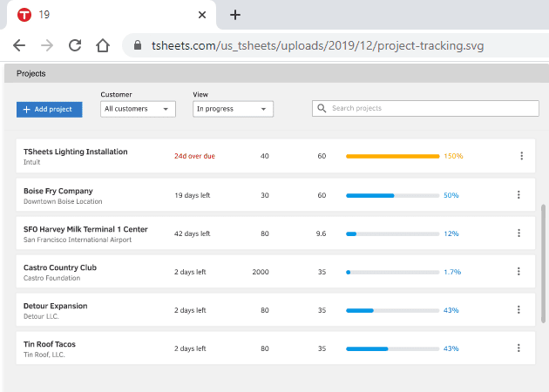The height and width of the screenshot is (392, 549).
Task: Click Castro Foundation subtitle
Action: coord(51,278)
